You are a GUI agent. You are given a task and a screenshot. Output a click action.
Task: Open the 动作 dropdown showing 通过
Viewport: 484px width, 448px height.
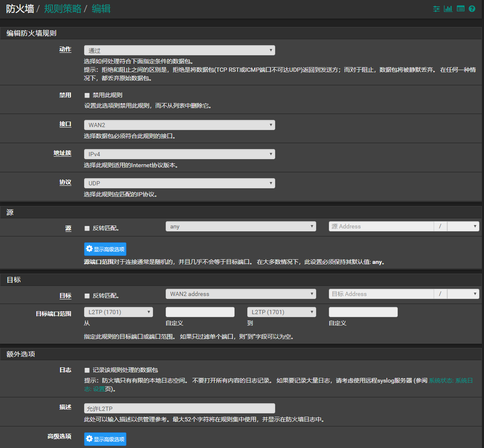(179, 51)
